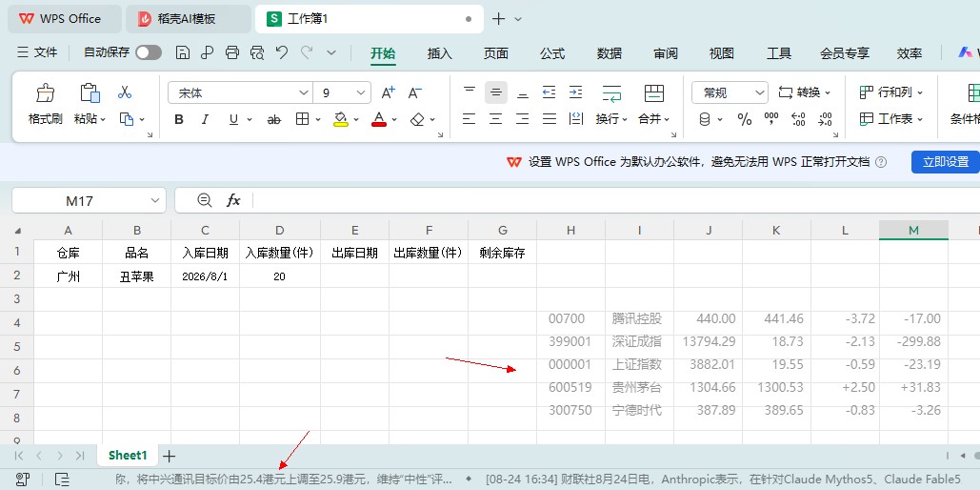This screenshot has width=980, height=490.
Task: Open the File (文件) menu
Action: pos(37,52)
